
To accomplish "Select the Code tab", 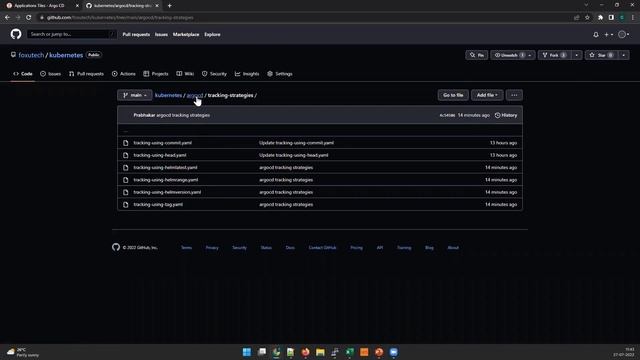I will 23,74.
